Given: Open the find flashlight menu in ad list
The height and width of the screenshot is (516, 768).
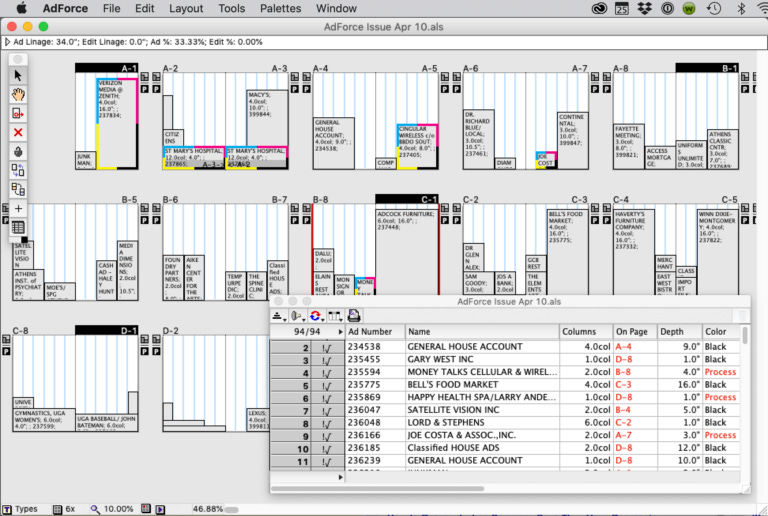Looking at the screenshot, I should [x=296, y=316].
